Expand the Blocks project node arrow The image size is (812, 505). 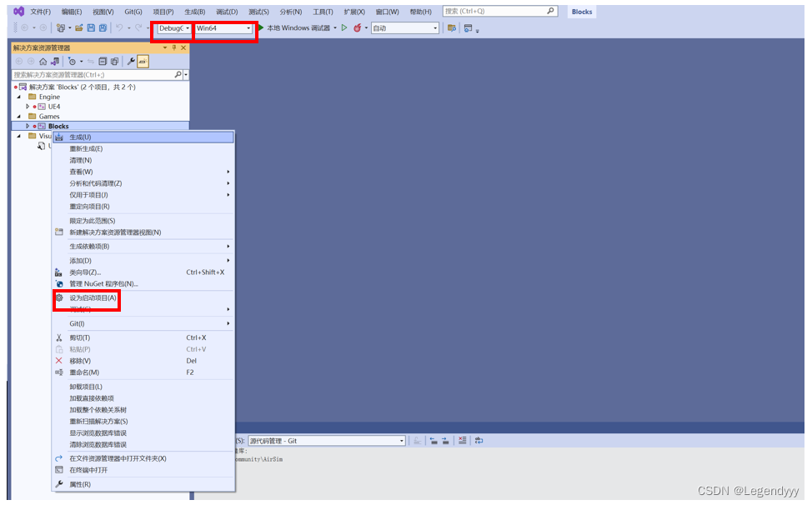pyautogui.click(x=28, y=127)
